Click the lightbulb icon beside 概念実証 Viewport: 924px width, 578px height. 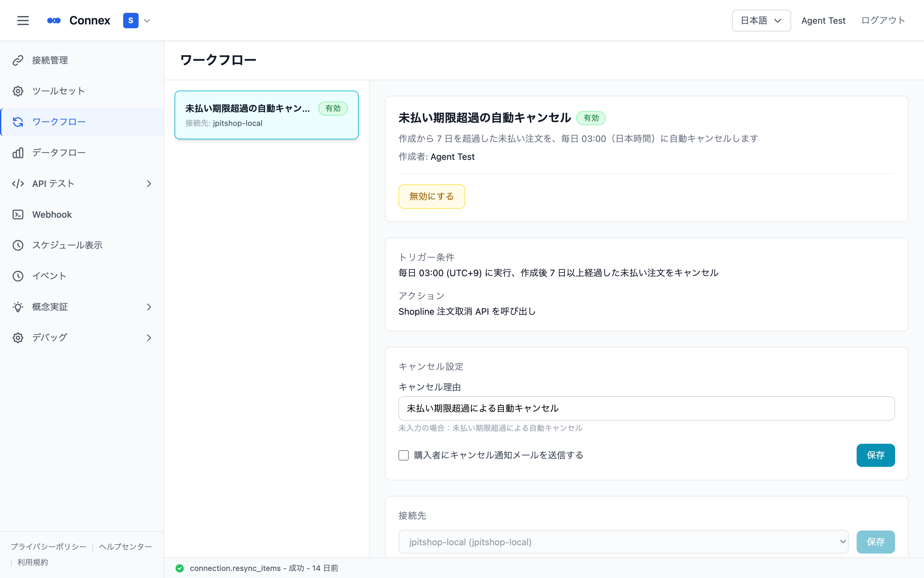(x=18, y=307)
